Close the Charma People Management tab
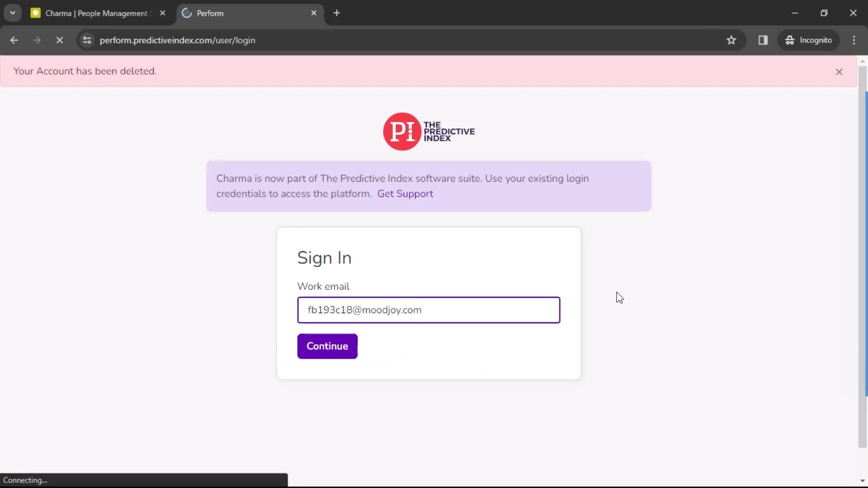Image resolution: width=868 pixels, height=488 pixels. tap(163, 13)
